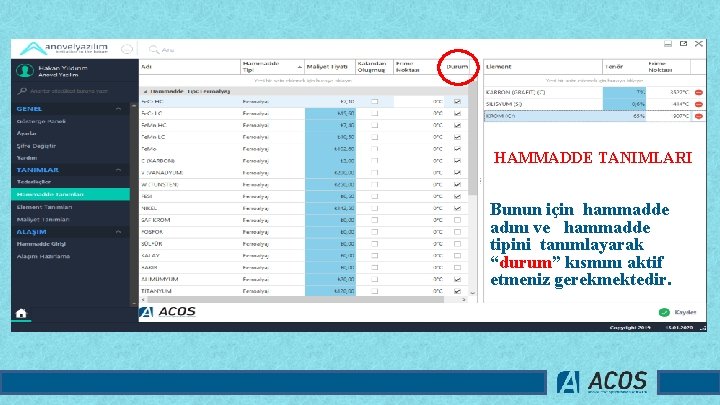Click the green check icon beside Kaydet
720x405 pixels.
click(x=664, y=312)
